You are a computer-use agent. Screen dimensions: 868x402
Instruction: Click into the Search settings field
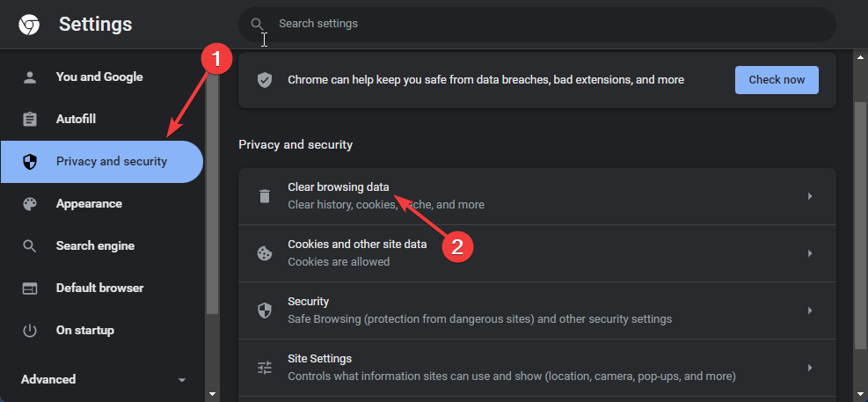click(537, 25)
